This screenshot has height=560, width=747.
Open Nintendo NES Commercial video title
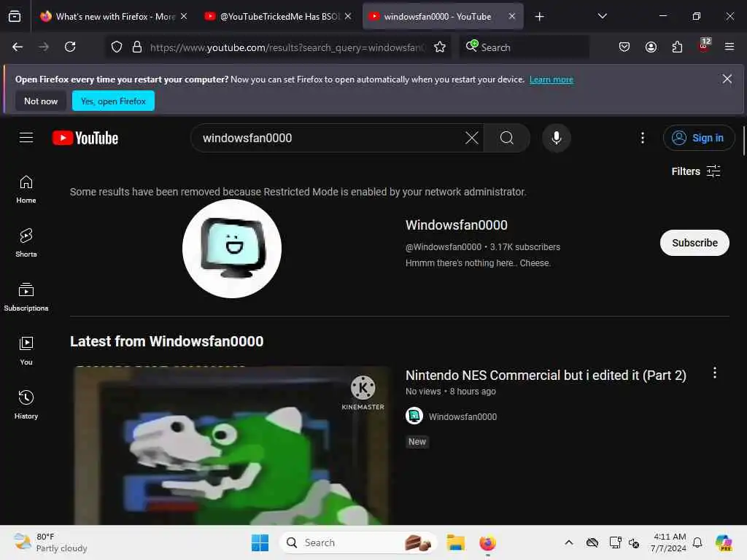[546, 376]
